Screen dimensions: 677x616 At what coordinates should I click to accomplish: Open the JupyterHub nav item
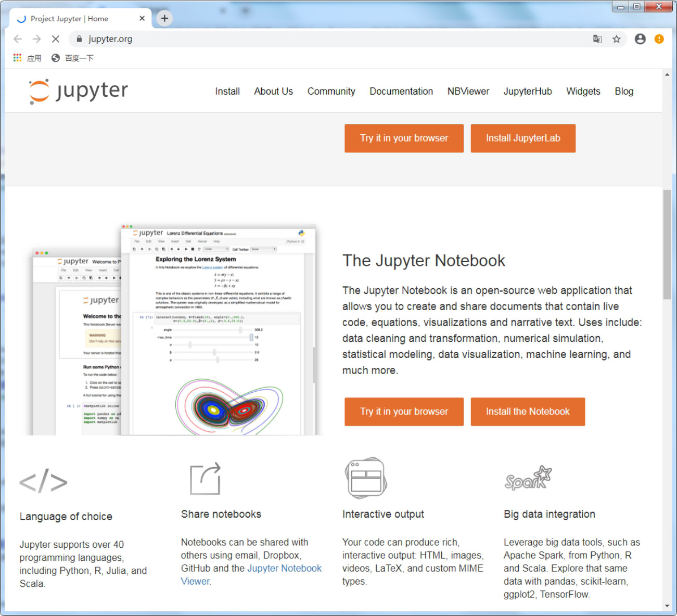pos(528,91)
